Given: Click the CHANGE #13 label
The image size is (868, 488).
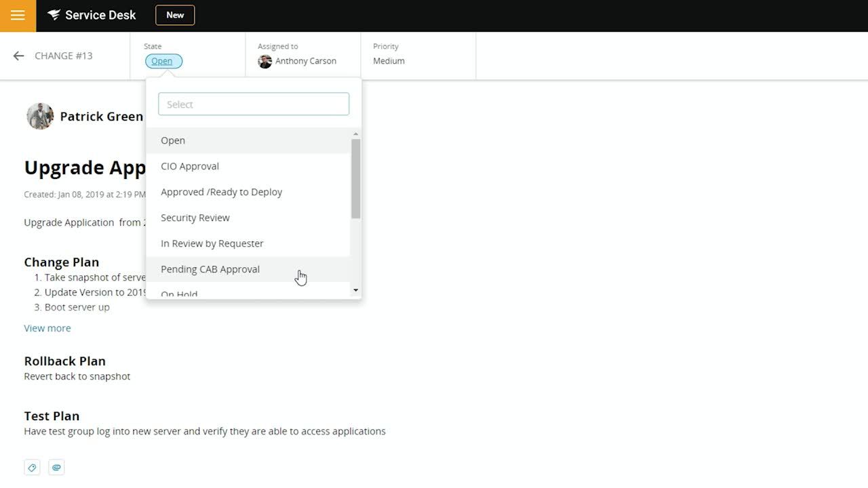Looking at the screenshot, I should 64,56.
